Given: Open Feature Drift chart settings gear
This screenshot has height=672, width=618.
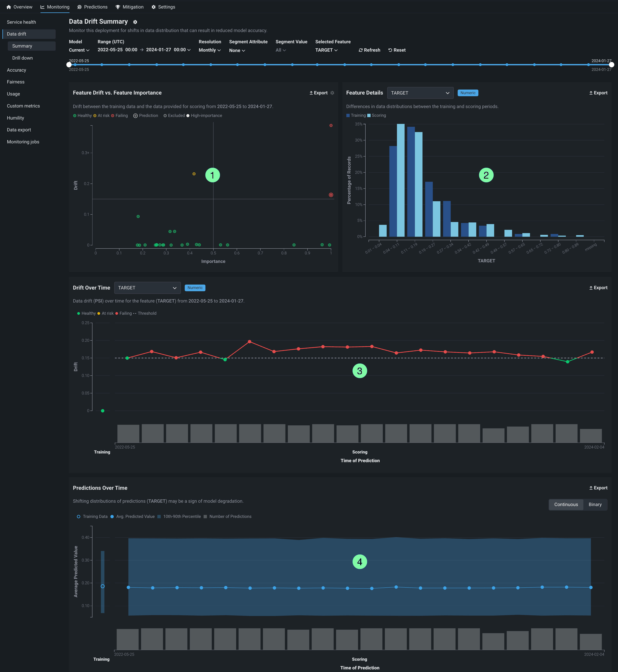Looking at the screenshot, I should tap(332, 93).
